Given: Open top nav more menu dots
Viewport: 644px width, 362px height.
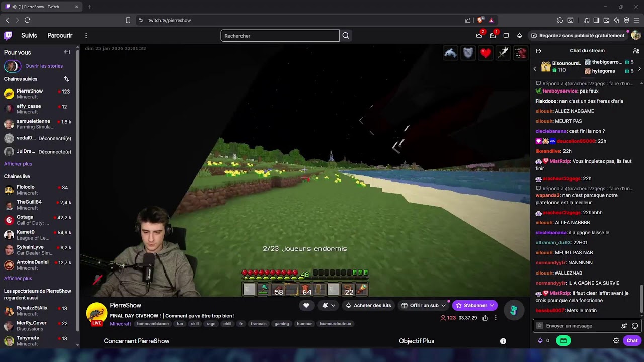Looking at the screenshot, I should pos(86,36).
